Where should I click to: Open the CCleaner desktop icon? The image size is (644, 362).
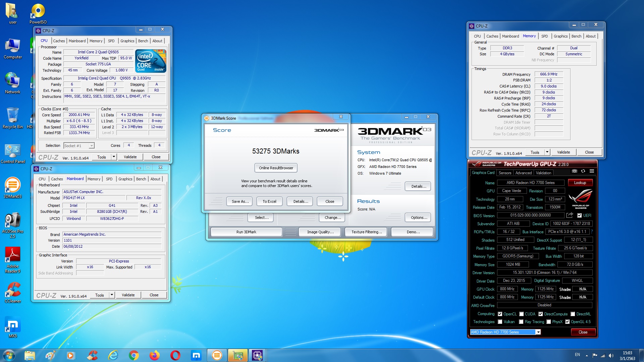pos(12,293)
